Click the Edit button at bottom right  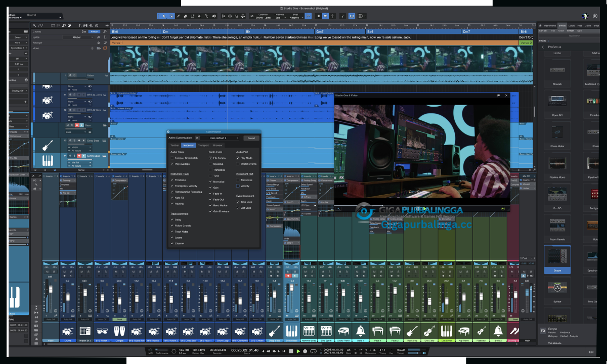coord(591,352)
